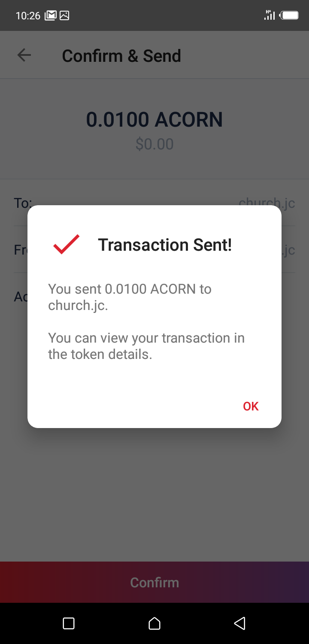Open Android recent apps square button

69,623
